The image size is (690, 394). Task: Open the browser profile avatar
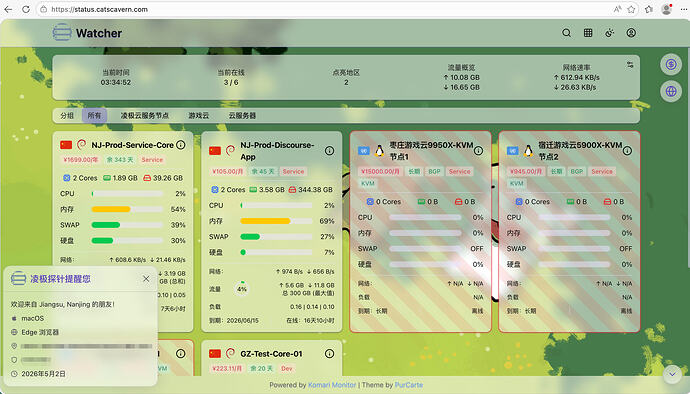[667, 9]
